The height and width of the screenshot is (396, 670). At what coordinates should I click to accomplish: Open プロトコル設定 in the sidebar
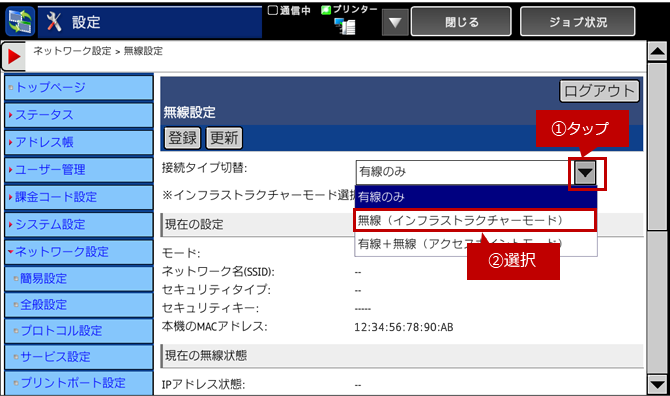pos(79,331)
